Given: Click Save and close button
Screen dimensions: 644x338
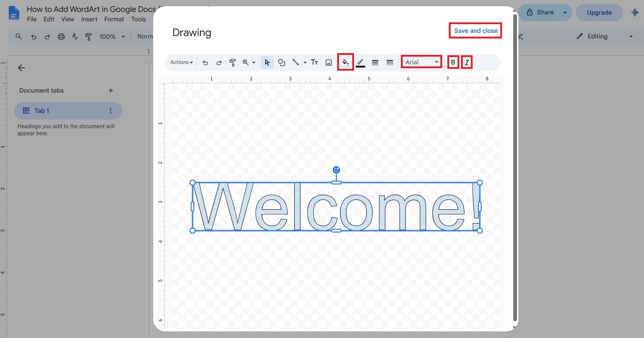Looking at the screenshot, I should point(475,31).
